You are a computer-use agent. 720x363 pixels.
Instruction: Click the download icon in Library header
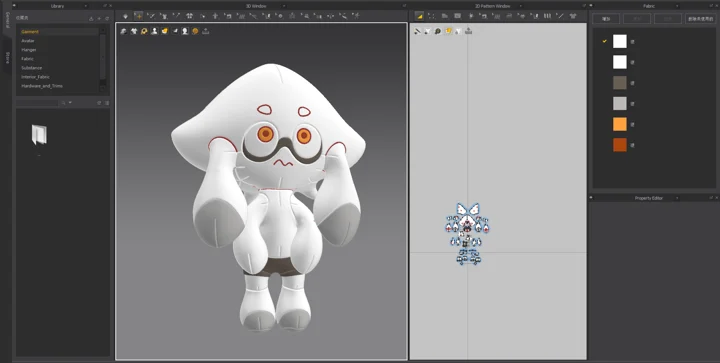tap(91, 19)
